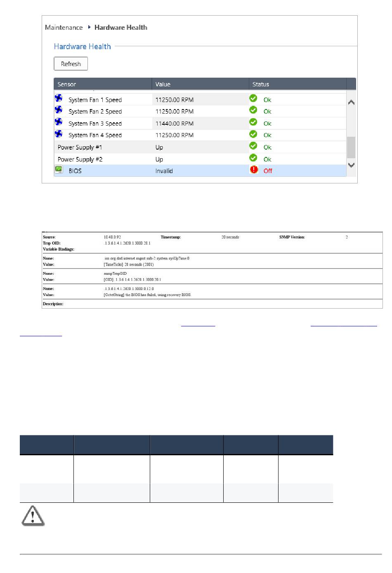
Task: Click the source IP 10.48.0.92
Action: [x=112, y=238]
